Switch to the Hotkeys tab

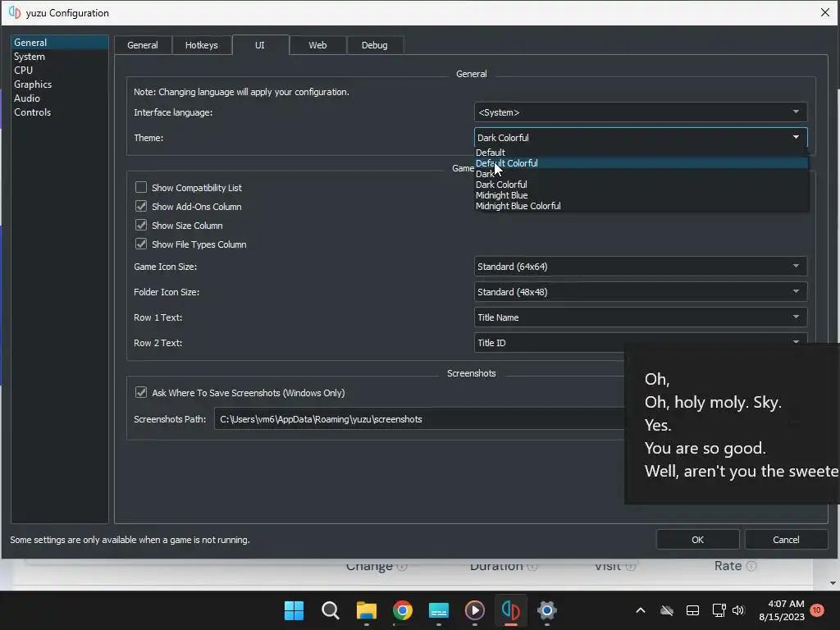click(x=202, y=45)
